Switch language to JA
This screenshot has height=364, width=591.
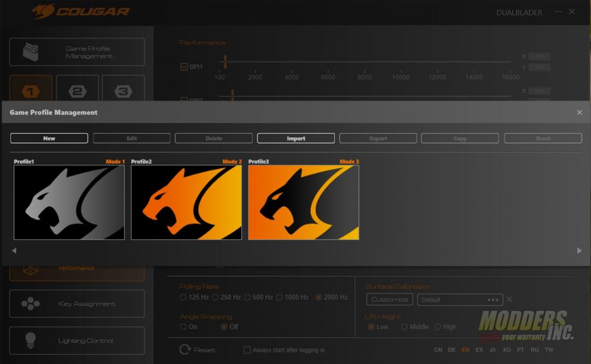(493, 350)
